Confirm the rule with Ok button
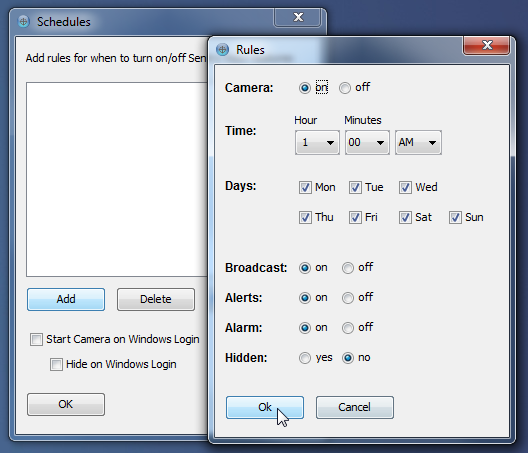The width and height of the screenshot is (528, 453). tap(265, 408)
